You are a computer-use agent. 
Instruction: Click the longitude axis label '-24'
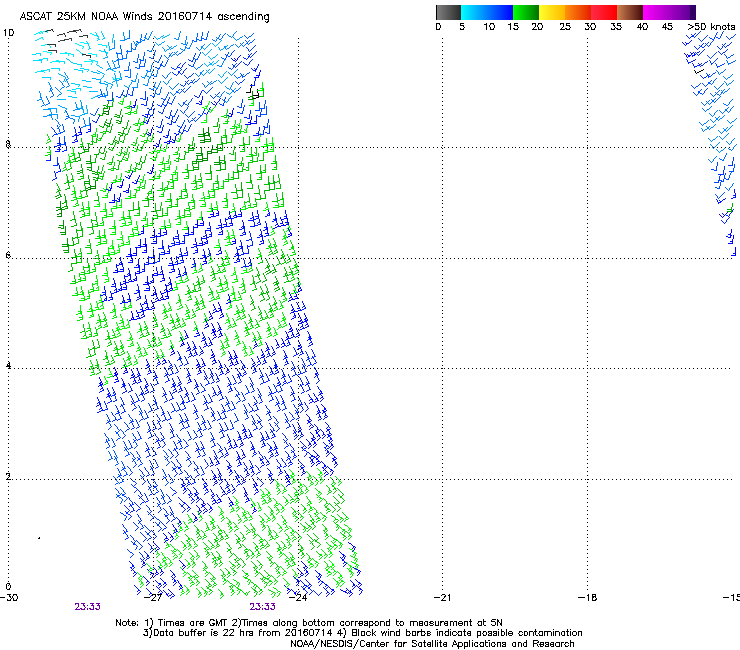[x=298, y=598]
